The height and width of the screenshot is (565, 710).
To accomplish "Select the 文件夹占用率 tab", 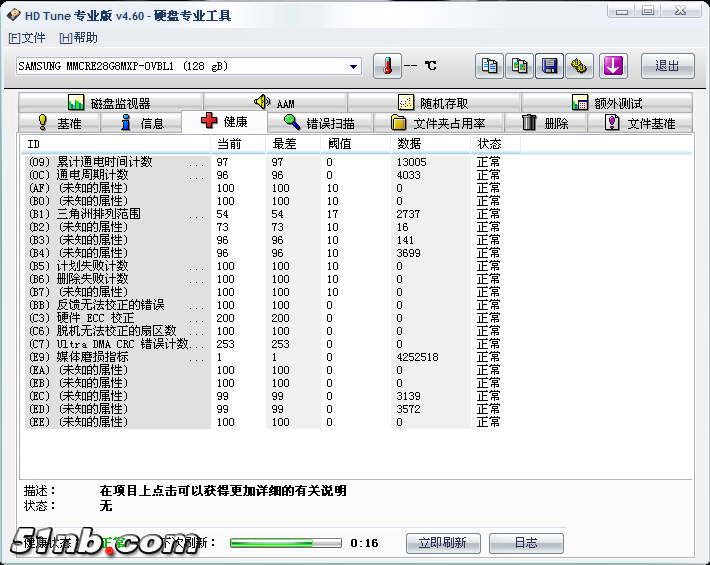I will (438, 123).
